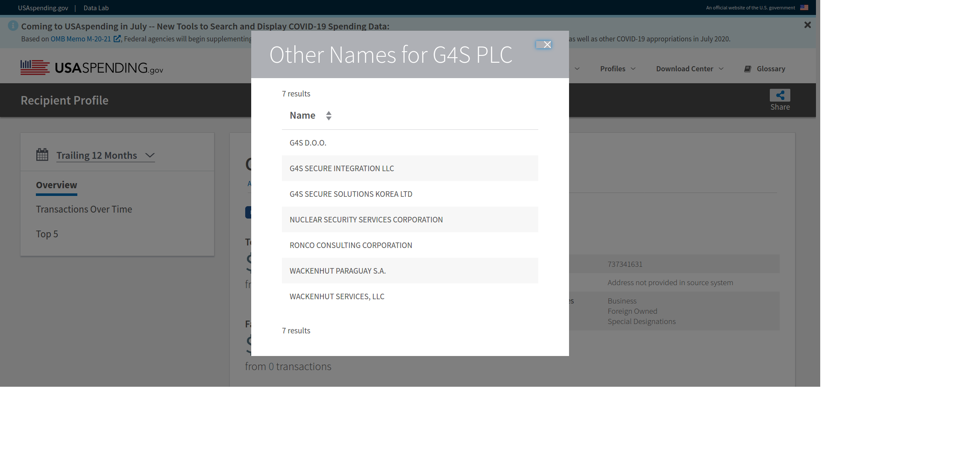Click the Foreign Owned business type

click(x=632, y=311)
